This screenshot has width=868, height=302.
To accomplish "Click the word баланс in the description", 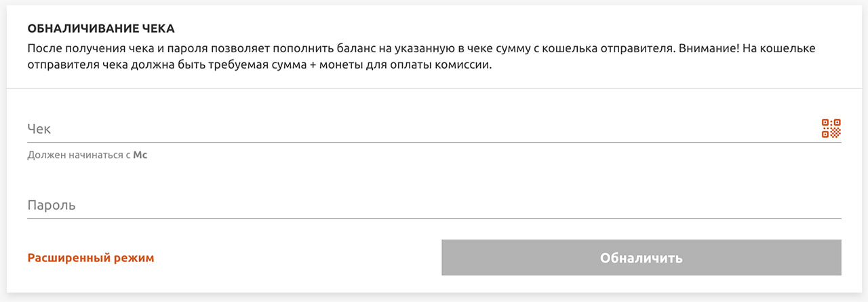I will point(328,50).
